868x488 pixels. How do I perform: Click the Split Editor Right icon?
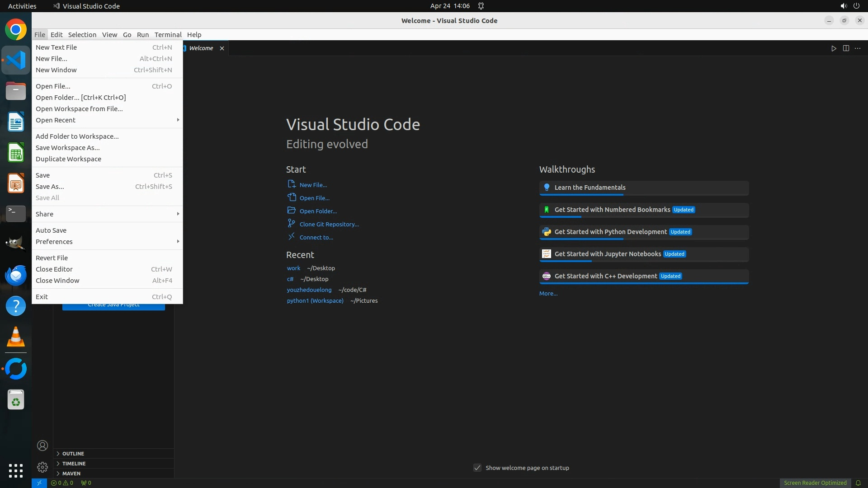(846, 48)
